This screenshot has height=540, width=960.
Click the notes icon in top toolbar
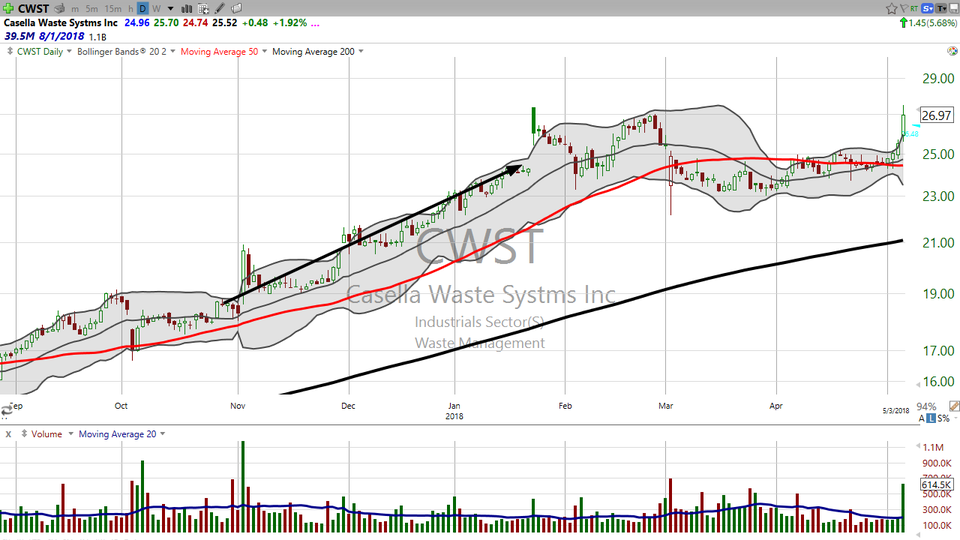[236, 9]
